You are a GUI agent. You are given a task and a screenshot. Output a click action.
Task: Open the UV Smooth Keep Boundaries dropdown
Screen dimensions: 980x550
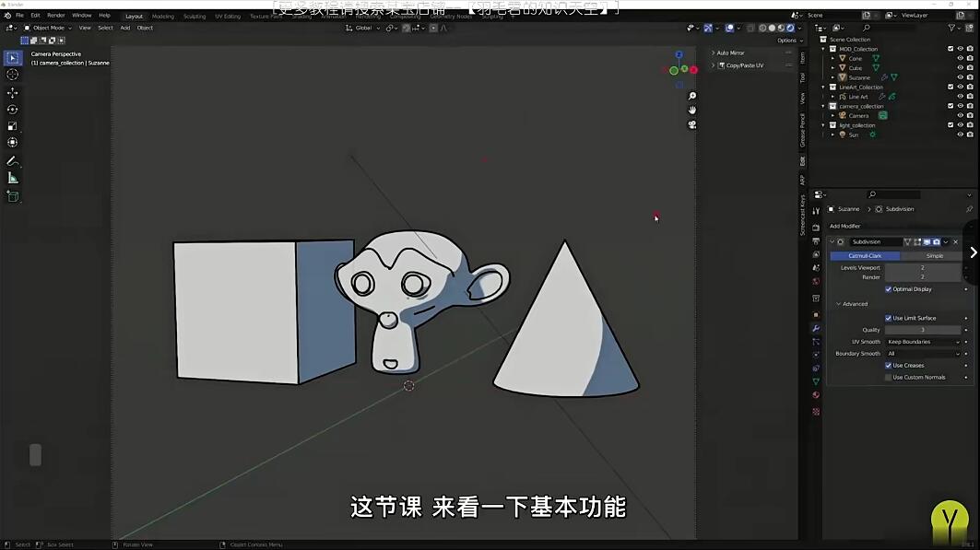point(923,342)
